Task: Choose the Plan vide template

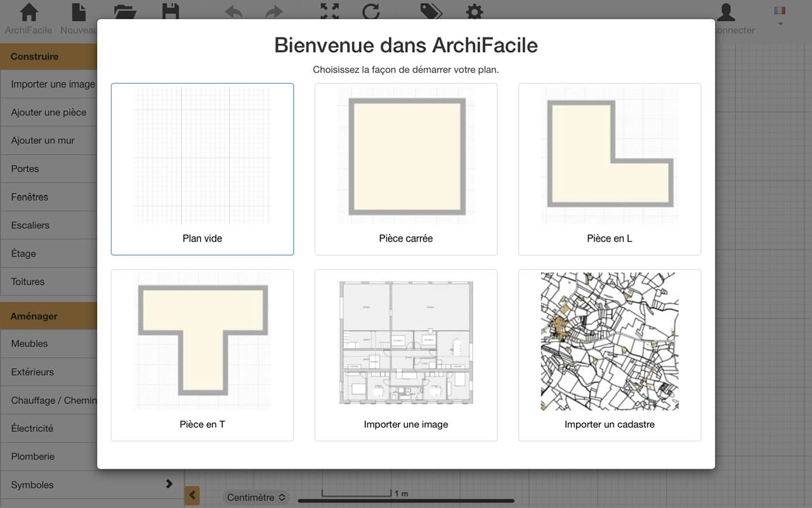Action: coord(202,169)
